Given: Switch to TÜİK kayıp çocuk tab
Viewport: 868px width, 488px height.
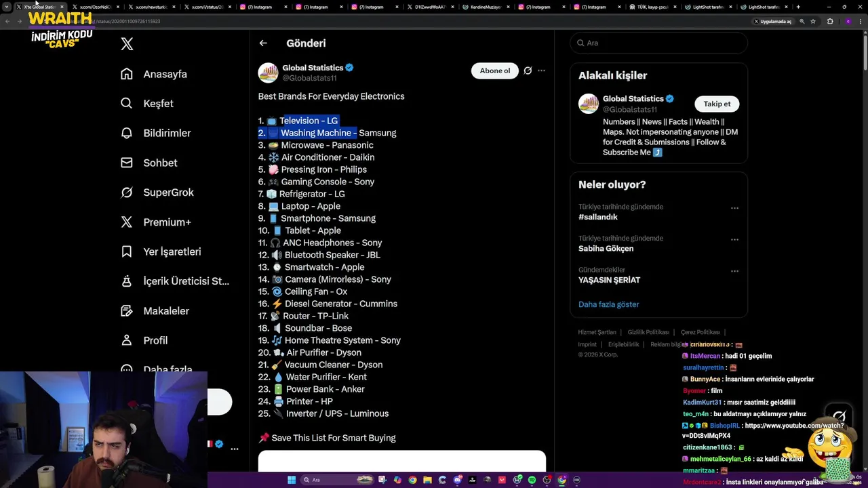Looking at the screenshot, I should (654, 7).
